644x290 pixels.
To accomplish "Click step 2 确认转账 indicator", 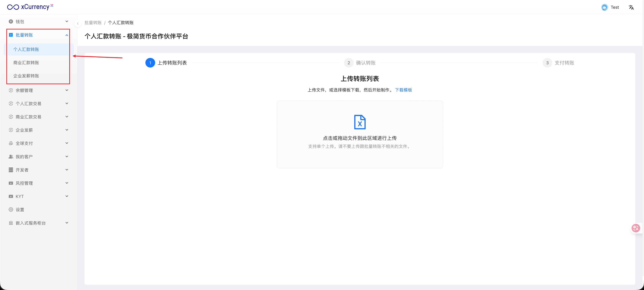I will click(348, 63).
